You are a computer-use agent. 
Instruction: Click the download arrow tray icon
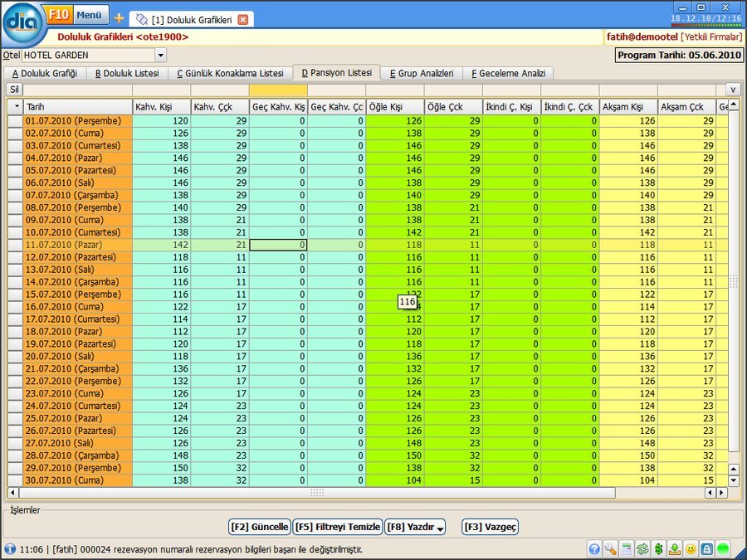click(675, 549)
